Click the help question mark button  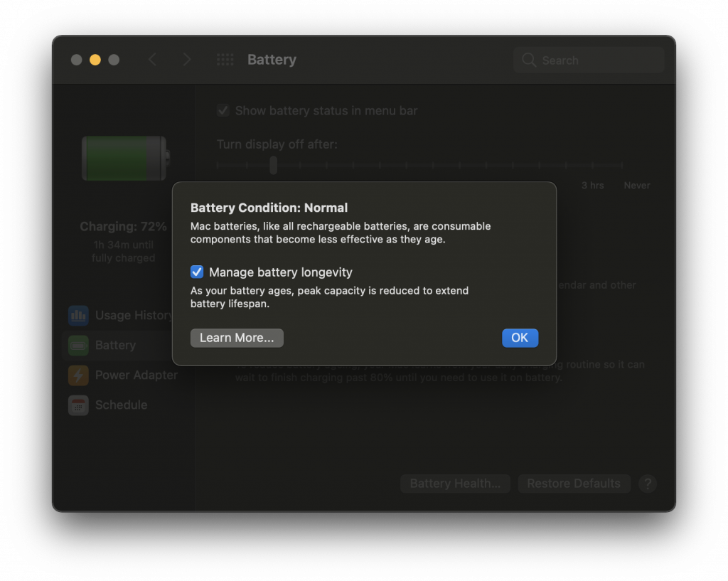point(647,484)
